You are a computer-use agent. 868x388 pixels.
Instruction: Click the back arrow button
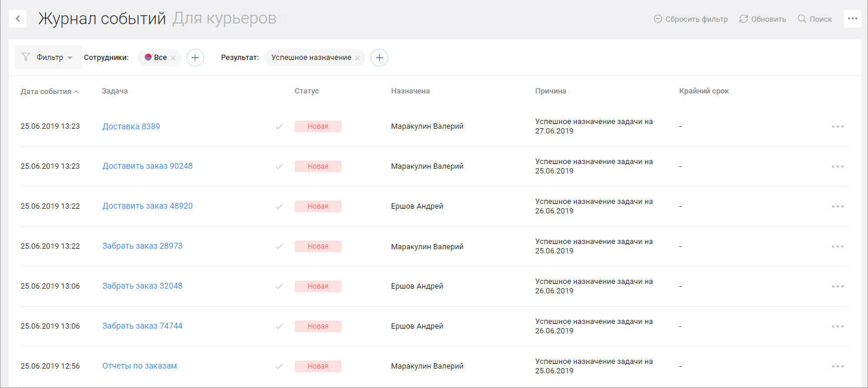(18, 19)
